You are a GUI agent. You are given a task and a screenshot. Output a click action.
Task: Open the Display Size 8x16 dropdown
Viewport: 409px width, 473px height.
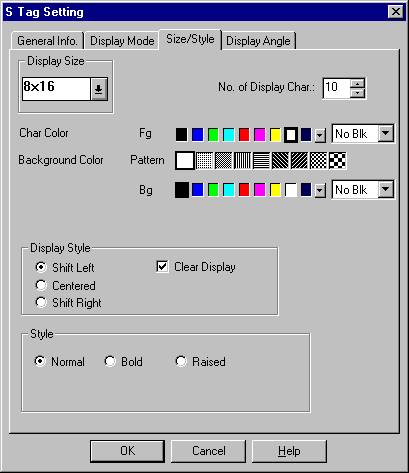[99, 89]
